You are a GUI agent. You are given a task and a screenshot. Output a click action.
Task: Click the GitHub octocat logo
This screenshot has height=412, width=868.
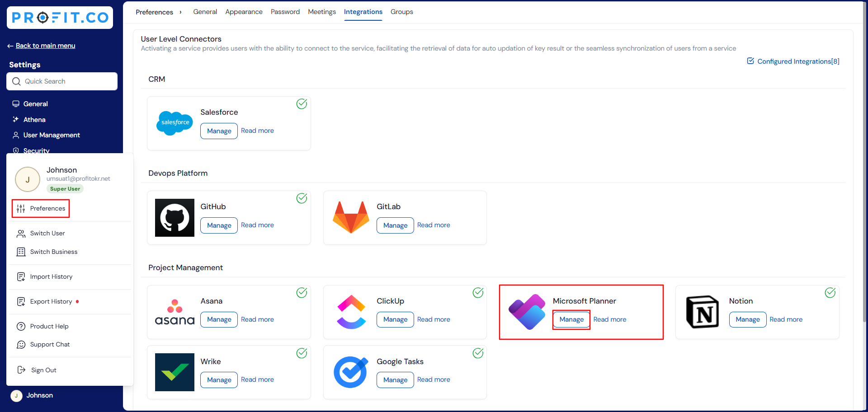click(175, 218)
